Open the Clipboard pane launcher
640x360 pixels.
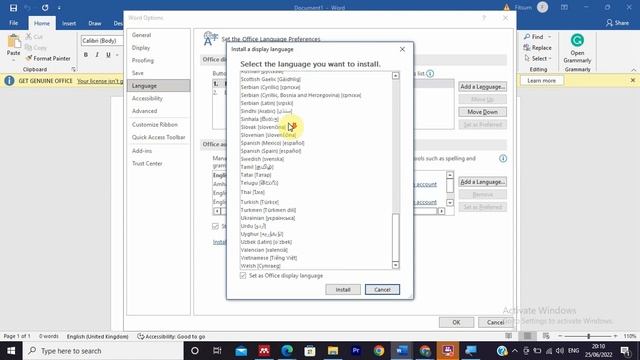(73, 69)
